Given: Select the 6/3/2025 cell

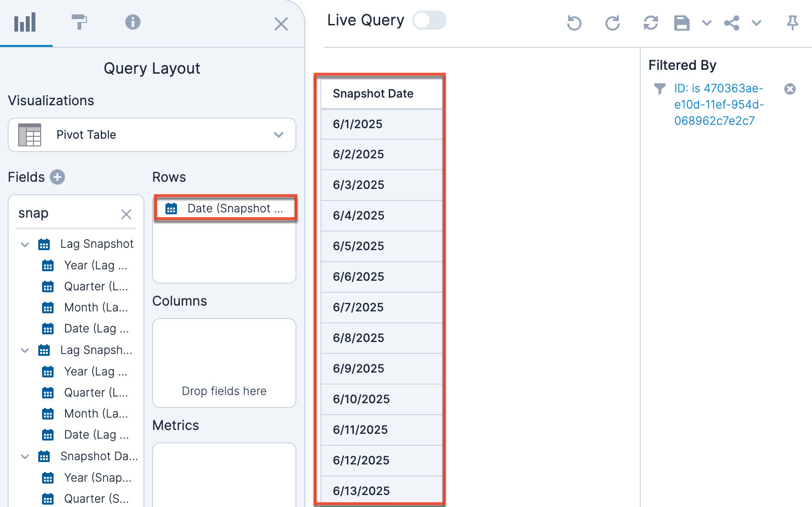Looking at the screenshot, I should tap(382, 185).
